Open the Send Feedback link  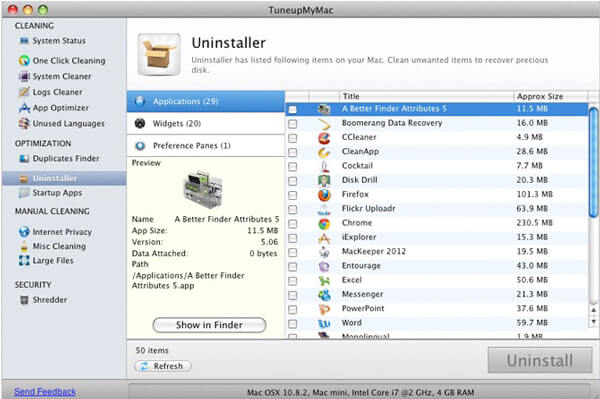[45, 392]
